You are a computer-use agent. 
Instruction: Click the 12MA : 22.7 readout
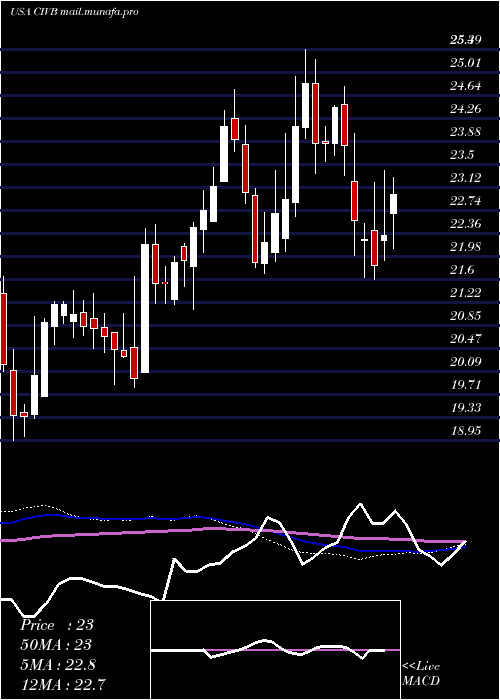click(63, 684)
